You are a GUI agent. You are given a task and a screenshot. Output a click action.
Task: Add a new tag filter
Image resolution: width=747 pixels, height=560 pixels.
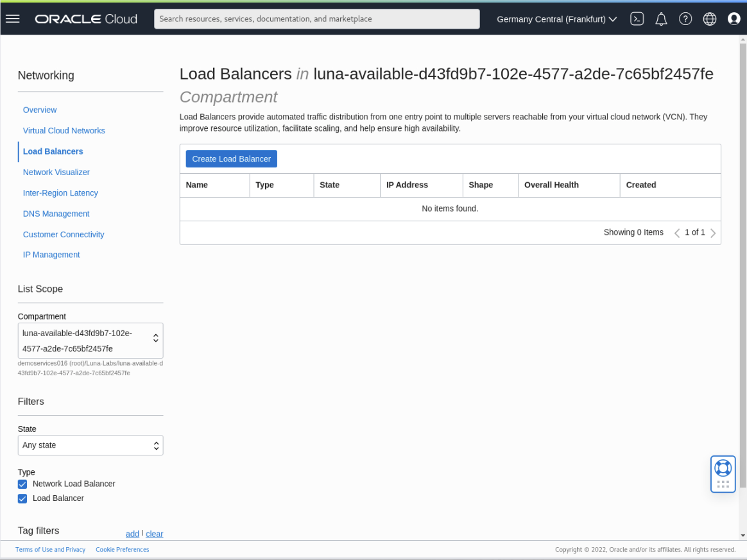click(x=132, y=534)
